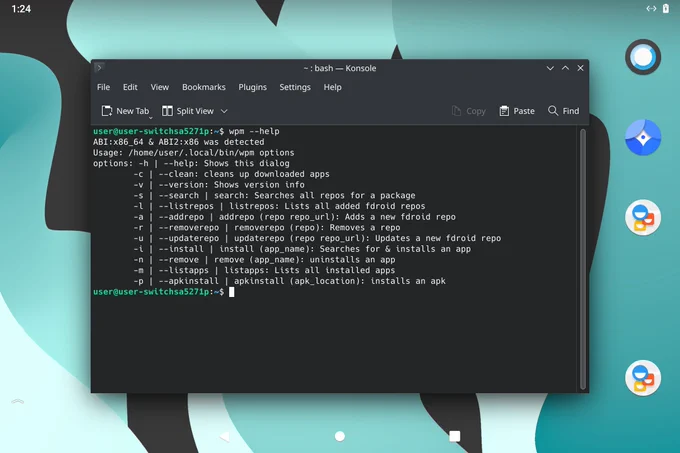Click 'ABI:x86_64 & ABI2:x86 was detected' line
This screenshot has height=453, width=680.
(x=178, y=142)
